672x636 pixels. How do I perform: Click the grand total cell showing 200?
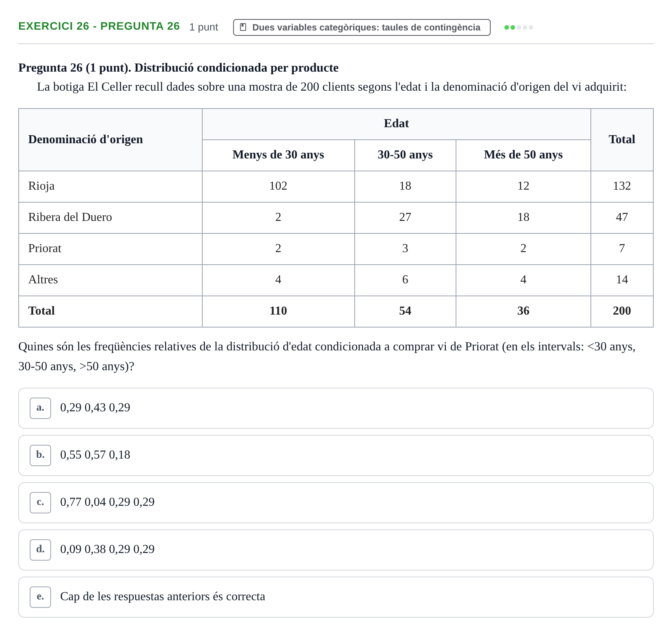tap(622, 312)
